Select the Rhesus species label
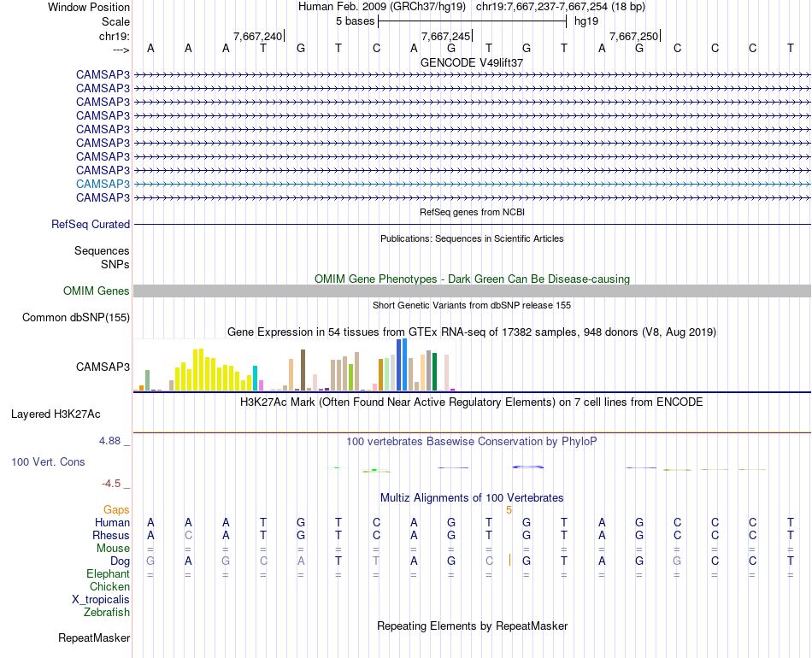Viewport: 812px width, 658px height. click(x=111, y=535)
